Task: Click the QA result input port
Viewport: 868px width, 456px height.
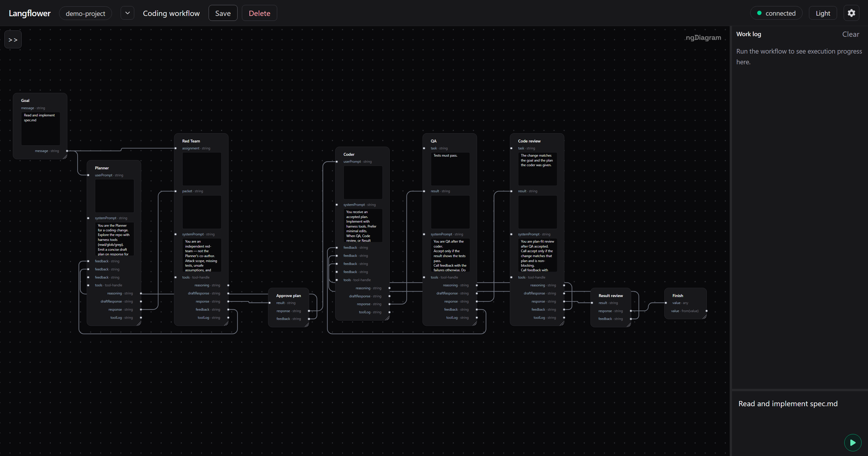Action: 424,191
